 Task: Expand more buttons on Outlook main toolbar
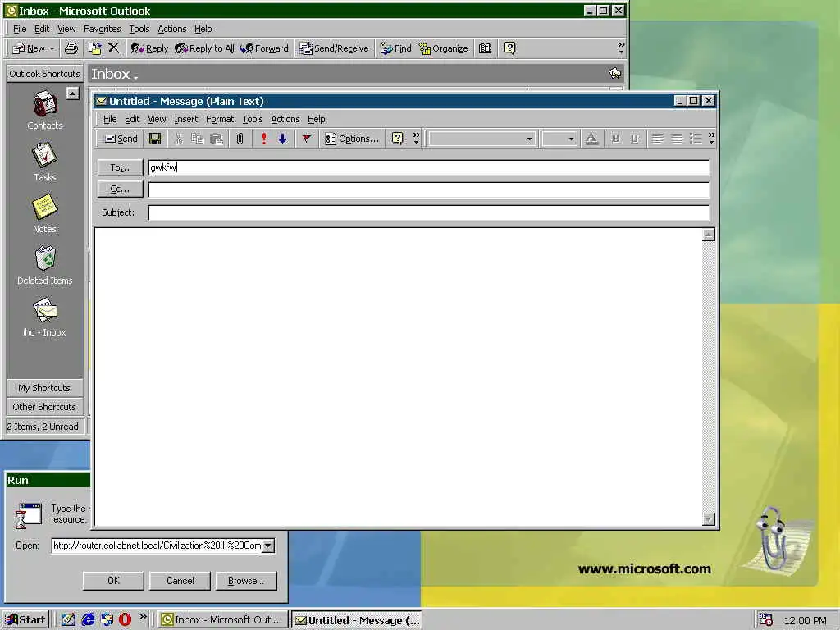coord(621,48)
